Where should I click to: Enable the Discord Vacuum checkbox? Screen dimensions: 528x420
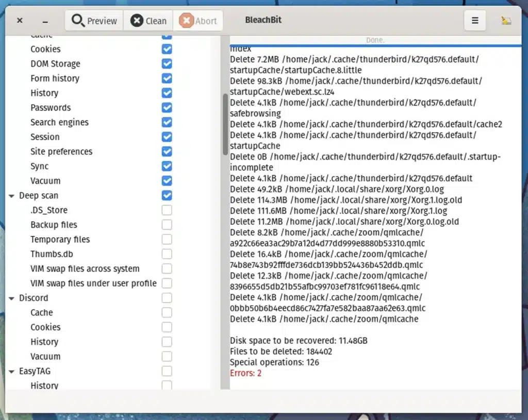pos(167,357)
